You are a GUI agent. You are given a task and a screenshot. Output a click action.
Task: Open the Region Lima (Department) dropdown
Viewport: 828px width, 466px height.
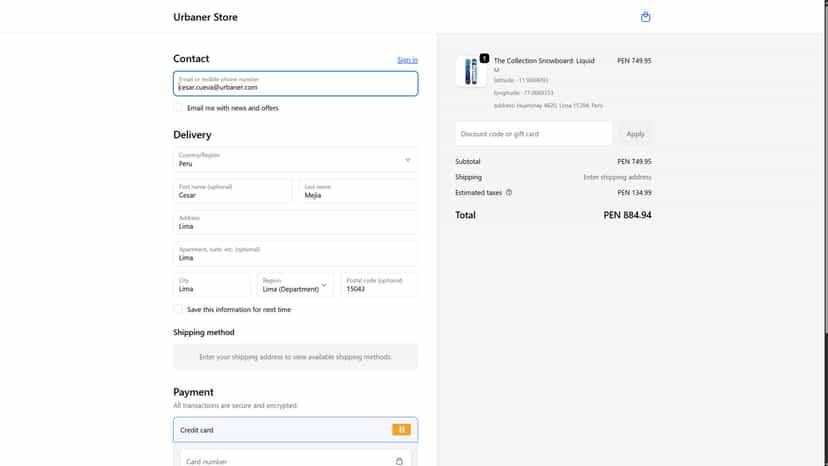295,285
